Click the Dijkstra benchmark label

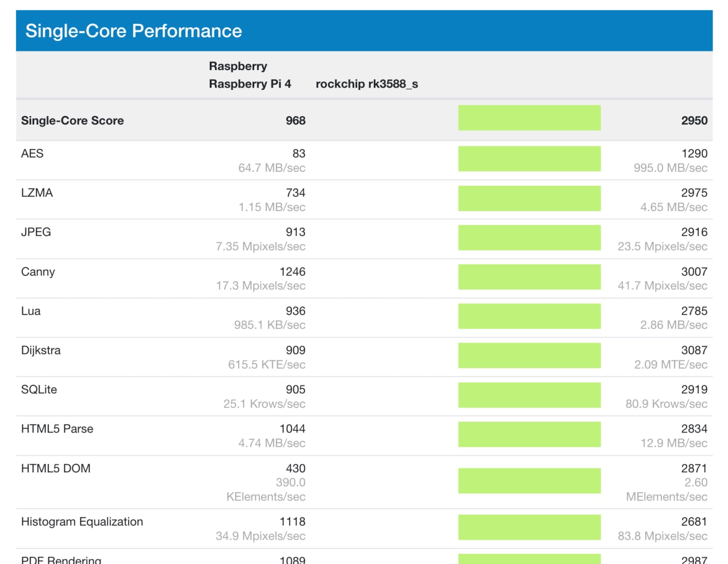(41, 351)
